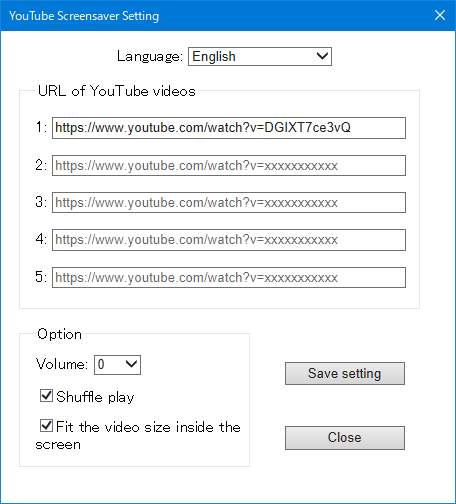Click the YouTube Screensaver Setting title bar
Screen dimensions: 456x504
click(84, 16)
